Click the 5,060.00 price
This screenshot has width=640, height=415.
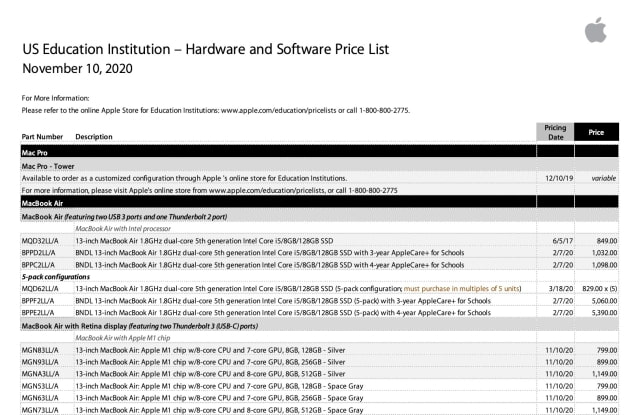[x=604, y=301]
